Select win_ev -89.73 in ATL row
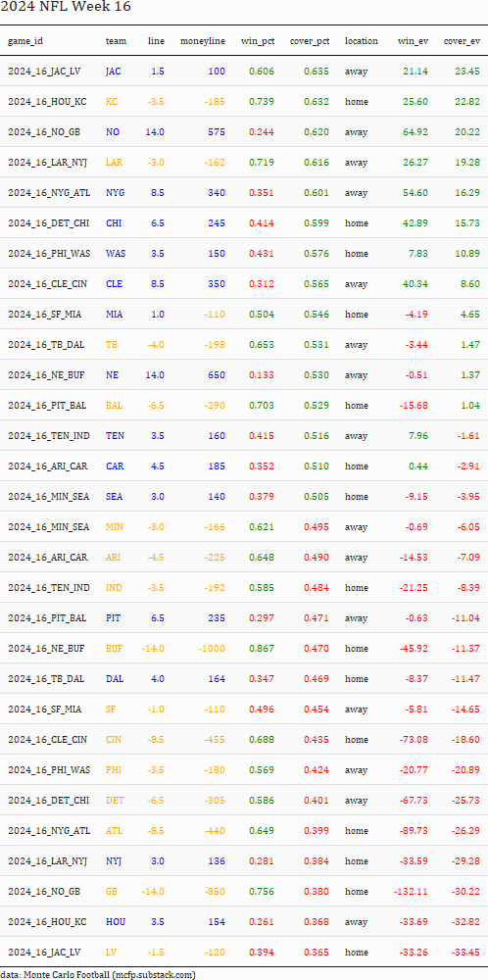 (x=414, y=831)
